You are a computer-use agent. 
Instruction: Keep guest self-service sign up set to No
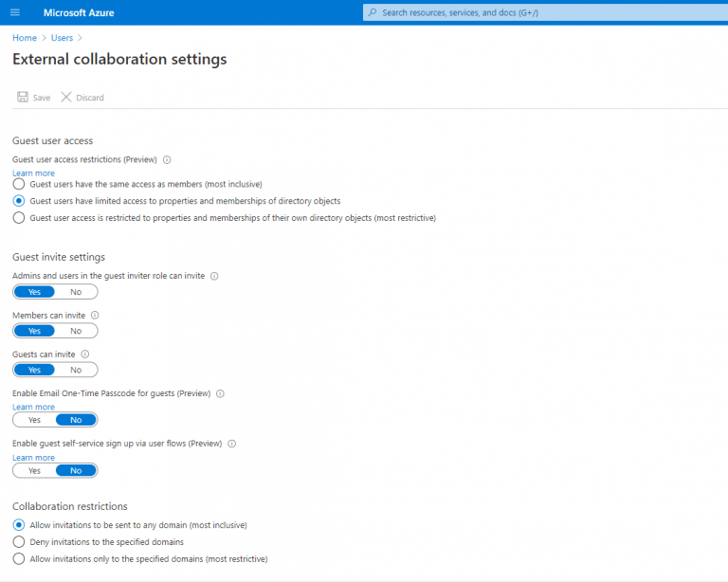coord(76,470)
